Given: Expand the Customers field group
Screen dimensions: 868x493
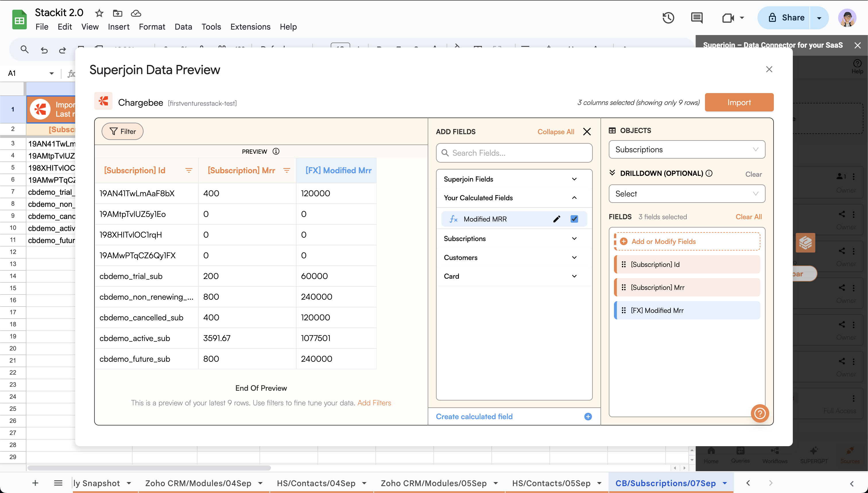Looking at the screenshot, I should click(574, 257).
